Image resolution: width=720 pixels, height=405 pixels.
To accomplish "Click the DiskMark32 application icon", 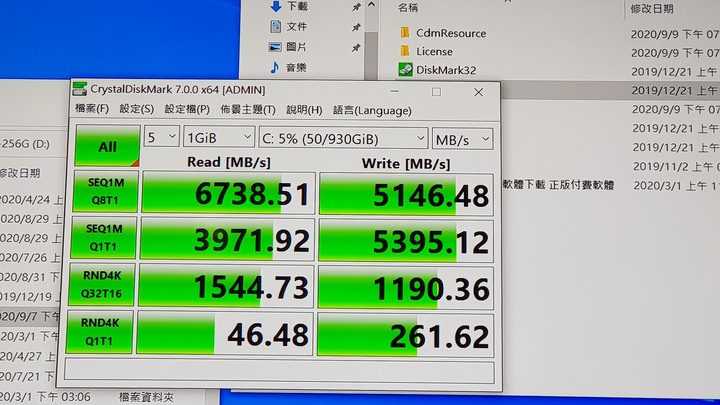I will coord(405,70).
